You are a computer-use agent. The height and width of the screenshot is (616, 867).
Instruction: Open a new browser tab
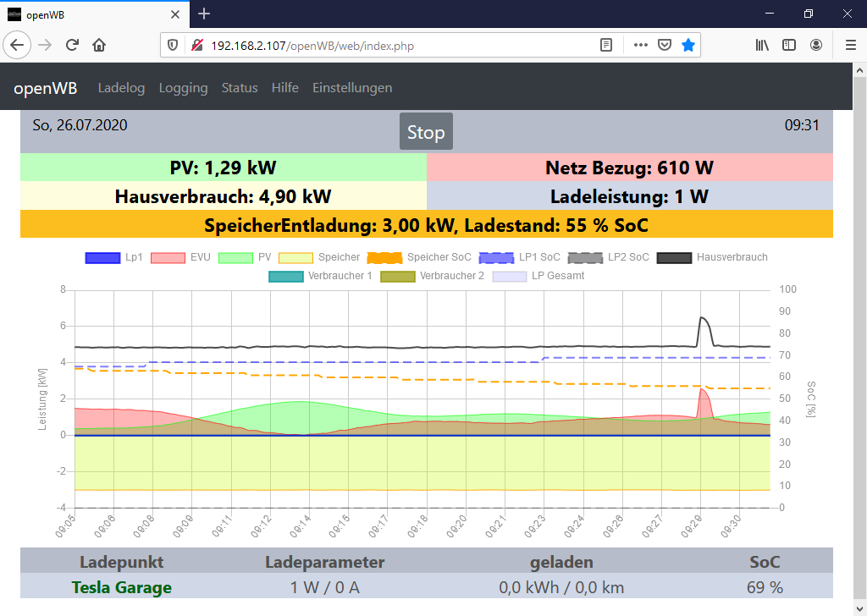(x=204, y=14)
